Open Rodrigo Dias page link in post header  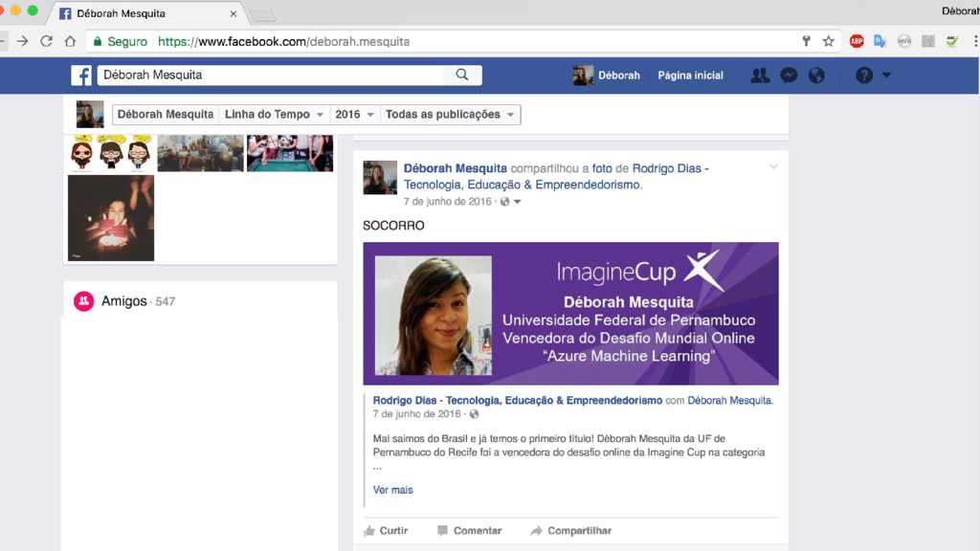[x=556, y=176]
